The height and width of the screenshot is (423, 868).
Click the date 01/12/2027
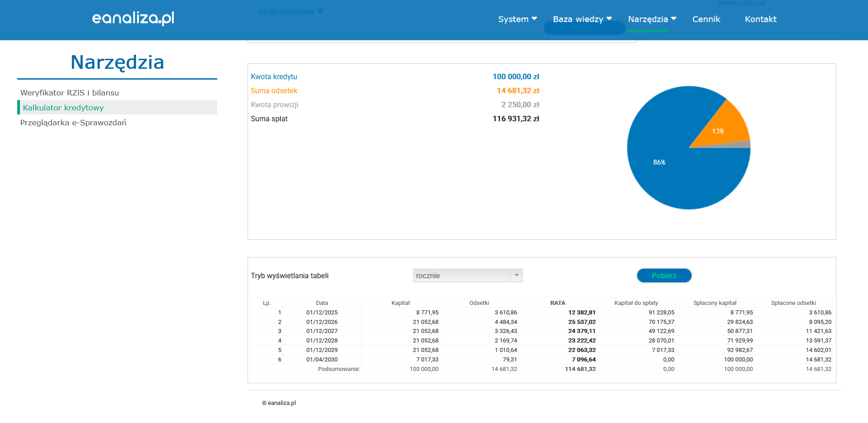[x=322, y=331]
